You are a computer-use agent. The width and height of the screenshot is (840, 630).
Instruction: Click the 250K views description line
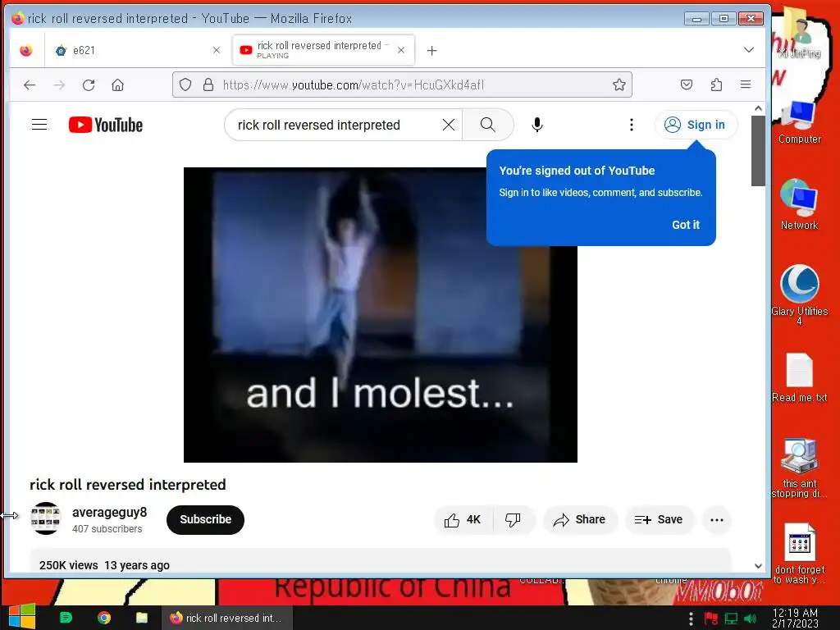104,565
